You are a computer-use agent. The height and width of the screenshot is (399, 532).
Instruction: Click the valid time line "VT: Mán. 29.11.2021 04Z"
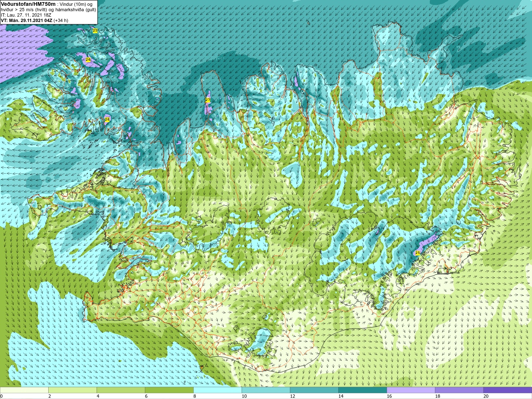point(26,20)
